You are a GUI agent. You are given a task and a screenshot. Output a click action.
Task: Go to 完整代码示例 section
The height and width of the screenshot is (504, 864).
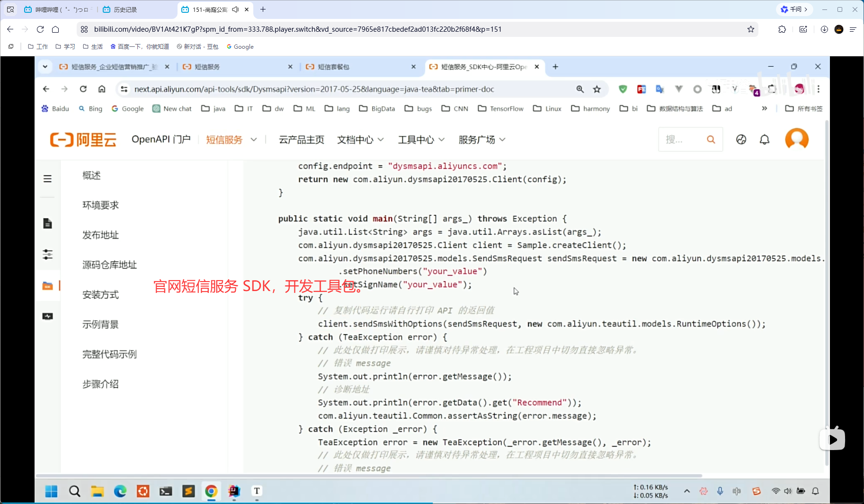pyautogui.click(x=109, y=354)
